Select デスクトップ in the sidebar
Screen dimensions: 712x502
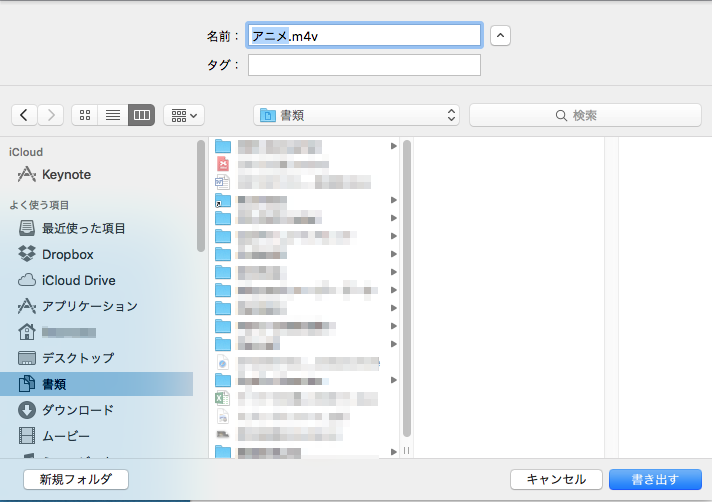(78, 358)
